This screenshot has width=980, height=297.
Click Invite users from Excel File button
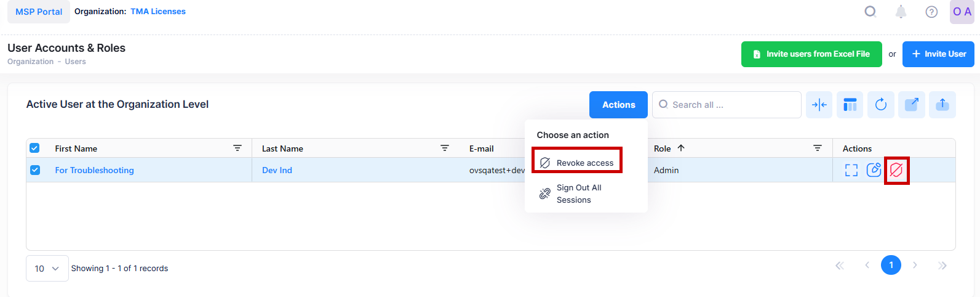(x=811, y=54)
